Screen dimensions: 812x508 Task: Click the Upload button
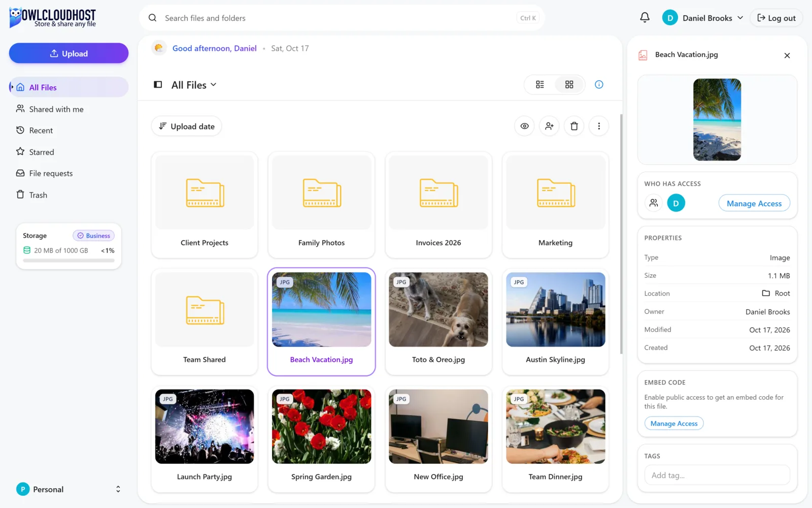[x=69, y=53]
